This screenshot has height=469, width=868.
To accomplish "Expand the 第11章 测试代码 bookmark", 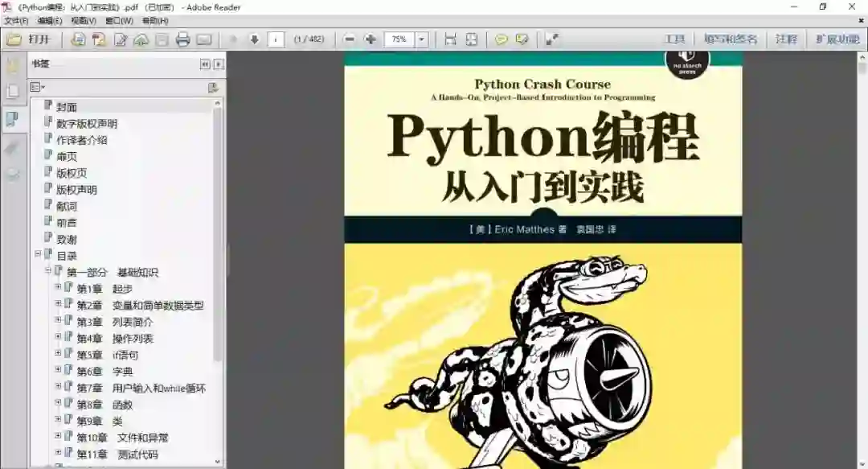I will point(58,453).
